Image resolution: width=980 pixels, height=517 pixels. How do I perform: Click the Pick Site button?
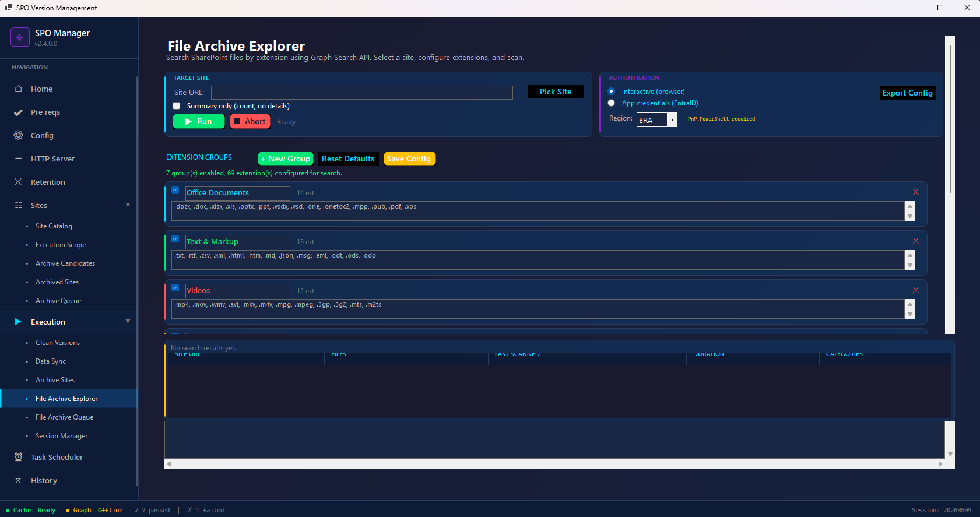(556, 92)
